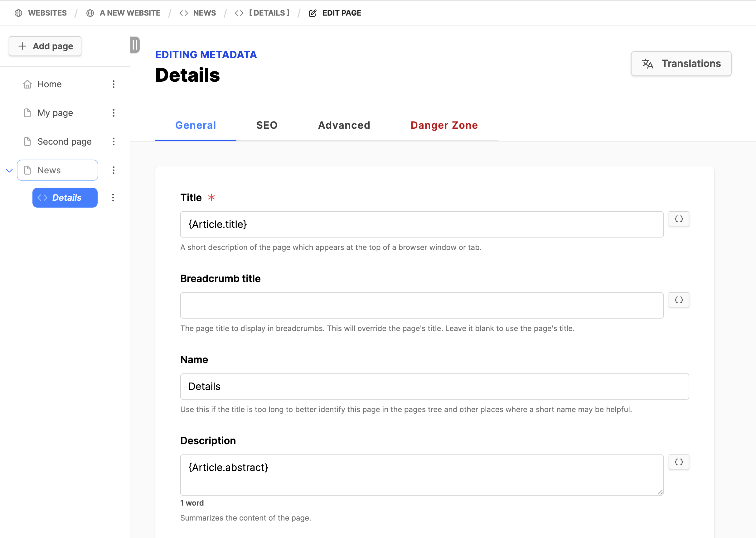Image resolution: width=756 pixels, height=538 pixels.
Task: Collapse the News tree chevron
Action: click(x=9, y=171)
